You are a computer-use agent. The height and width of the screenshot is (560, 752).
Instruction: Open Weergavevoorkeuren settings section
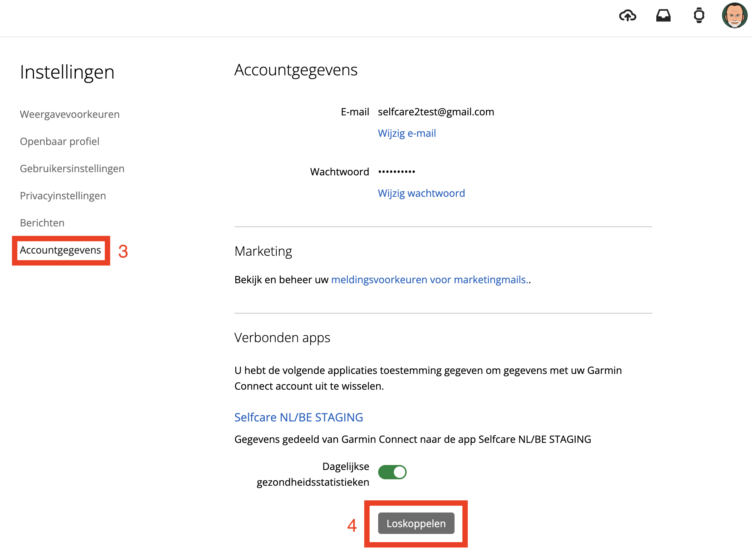pyautogui.click(x=70, y=114)
